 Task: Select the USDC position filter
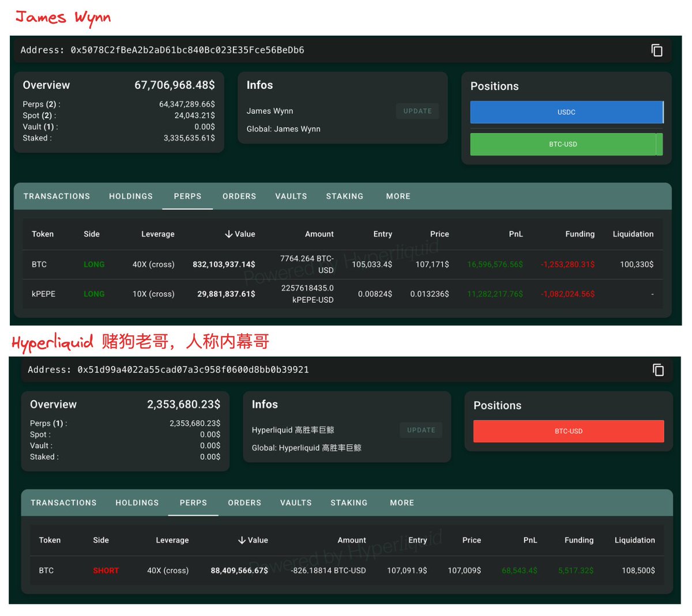point(566,112)
